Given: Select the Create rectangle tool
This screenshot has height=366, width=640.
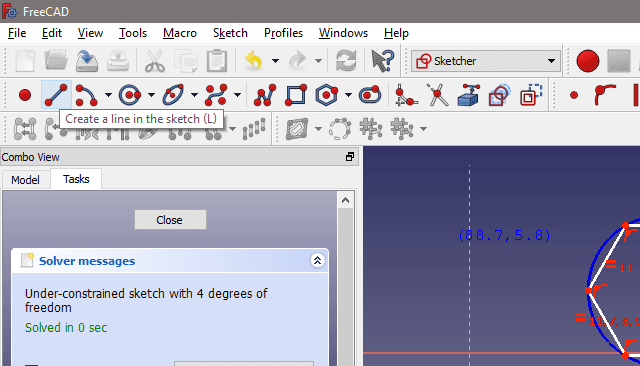Looking at the screenshot, I should (296, 95).
